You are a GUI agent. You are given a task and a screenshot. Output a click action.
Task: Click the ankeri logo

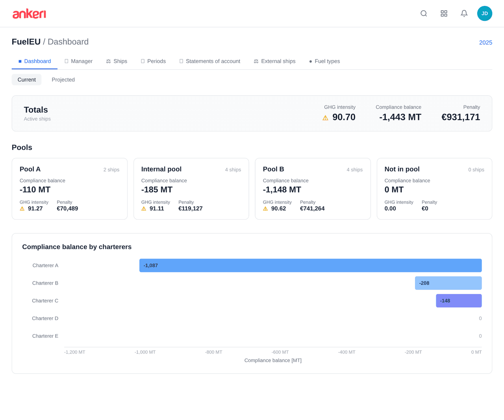[29, 13]
